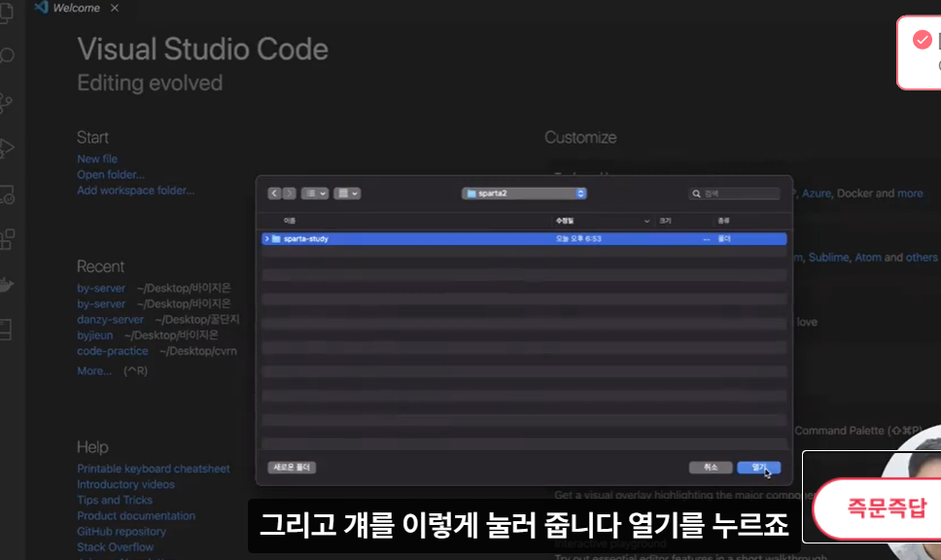Click the More... recent link
This screenshot has height=560, width=941.
click(x=94, y=371)
